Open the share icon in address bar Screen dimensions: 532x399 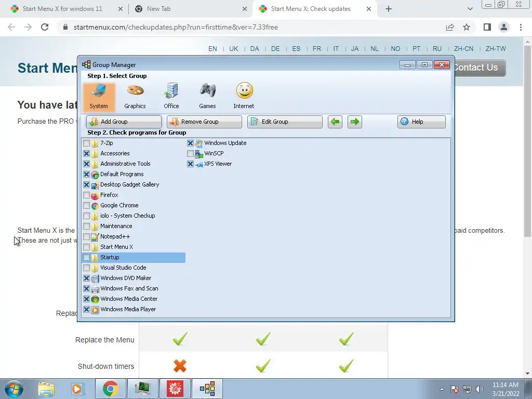point(450,27)
